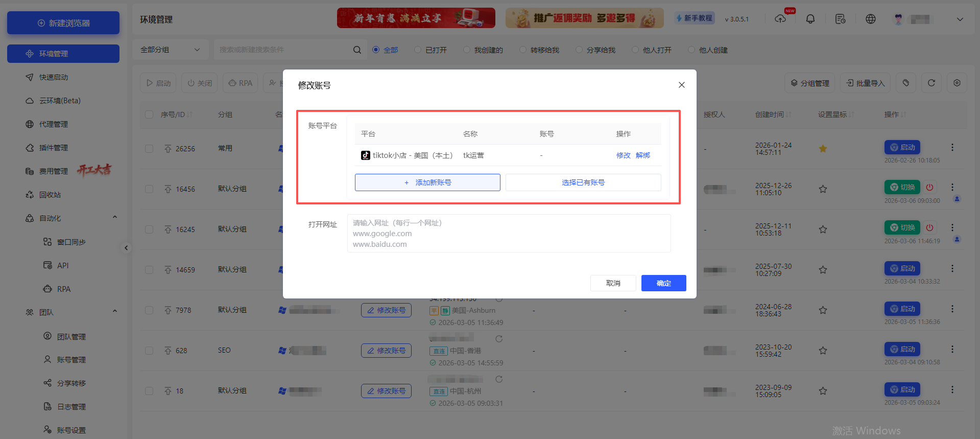Click 新手教程 button
The height and width of the screenshot is (439, 980).
coord(694,18)
